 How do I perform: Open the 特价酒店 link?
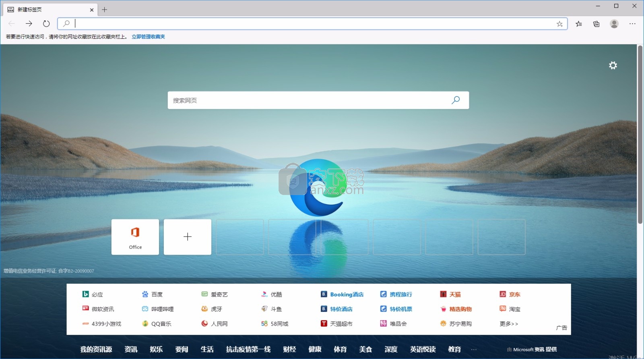[336, 309]
